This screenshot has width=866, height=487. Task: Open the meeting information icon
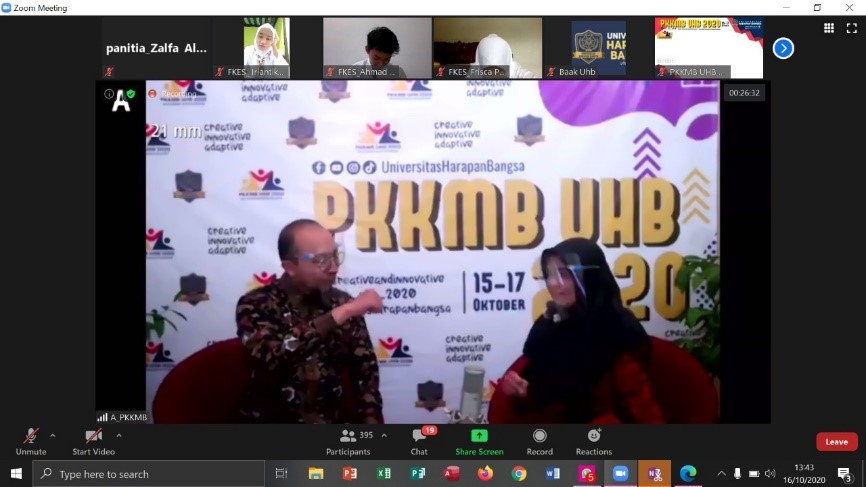(109, 94)
